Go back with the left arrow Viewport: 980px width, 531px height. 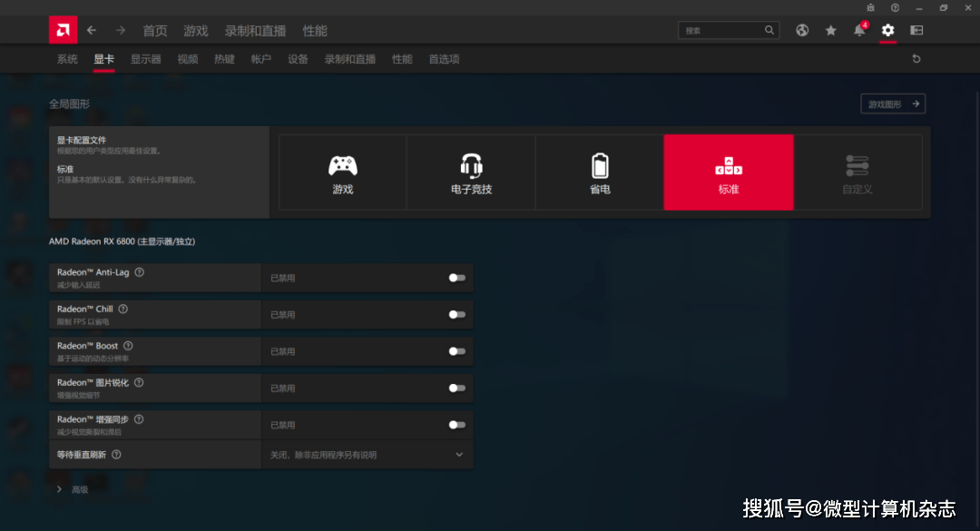coord(92,30)
